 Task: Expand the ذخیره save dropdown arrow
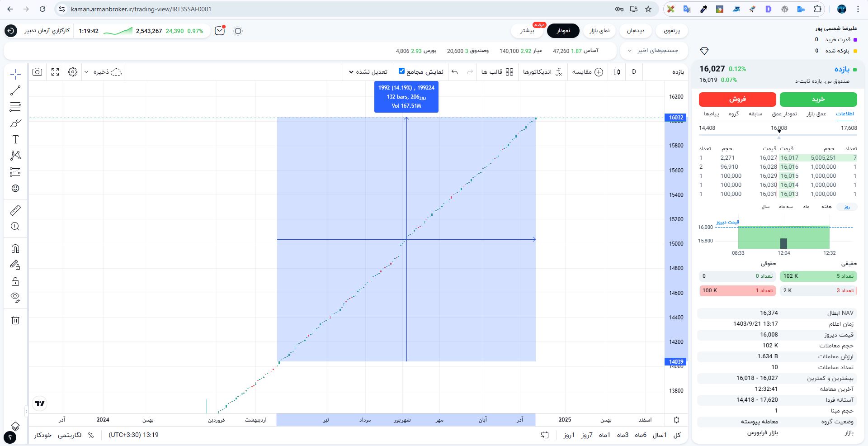[x=86, y=72]
